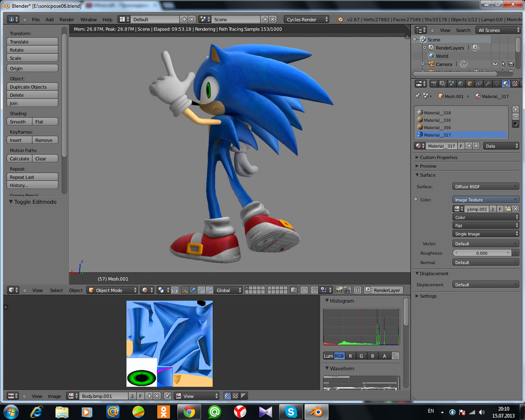
Task: Click the Smooth shading button
Action: [x=18, y=121]
